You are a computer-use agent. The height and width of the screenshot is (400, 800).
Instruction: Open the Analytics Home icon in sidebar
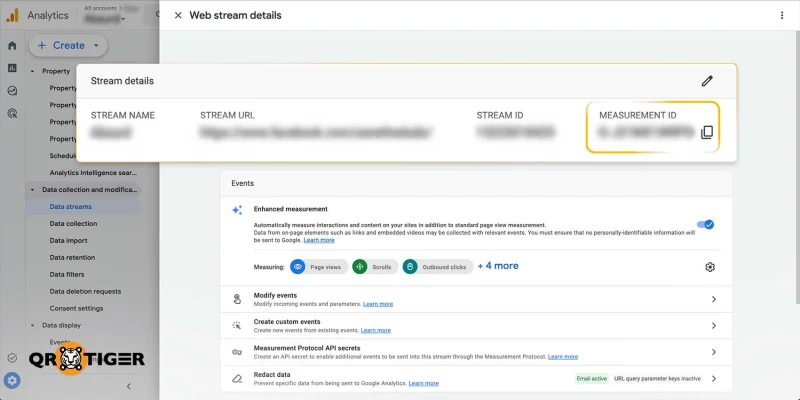pyautogui.click(x=12, y=45)
